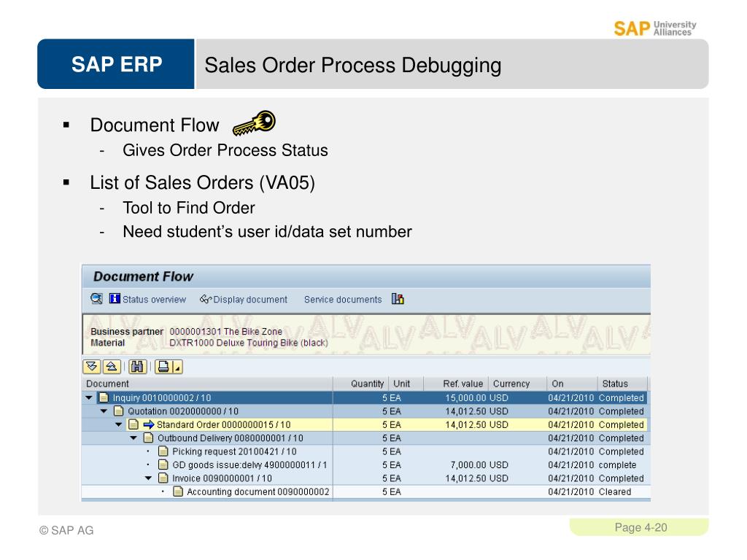Click the document icon of GD goods issue row
The height and width of the screenshot is (560, 747).
click(163, 464)
